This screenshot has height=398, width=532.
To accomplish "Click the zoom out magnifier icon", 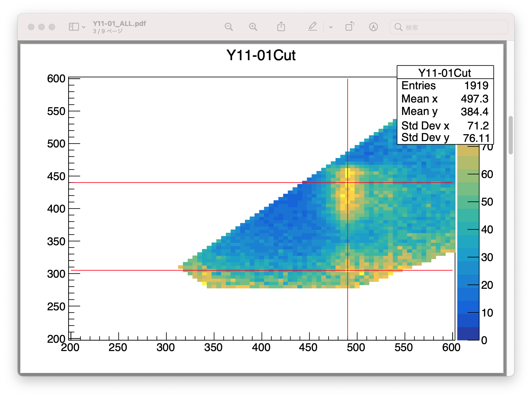I will coord(229,27).
